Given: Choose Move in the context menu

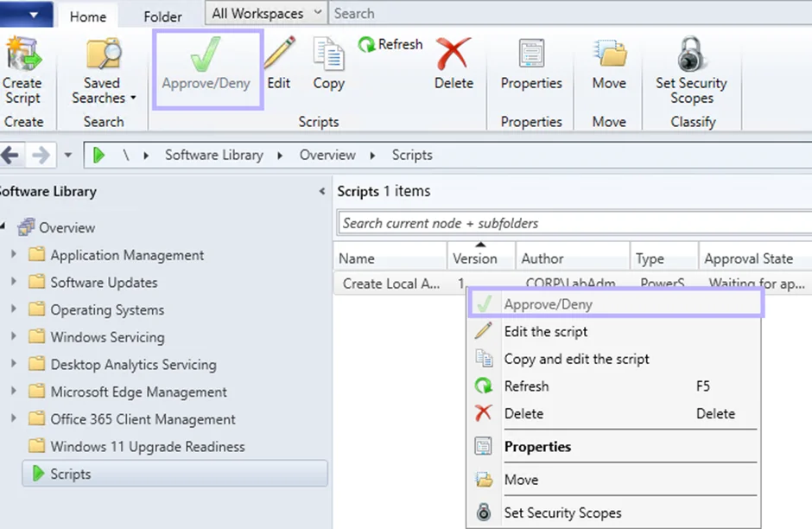Looking at the screenshot, I should 614,480.
